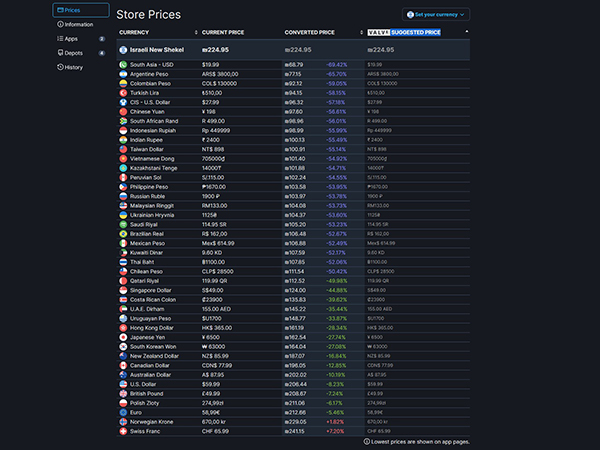Click the Apps count badge
The image size is (600, 450).
point(102,39)
